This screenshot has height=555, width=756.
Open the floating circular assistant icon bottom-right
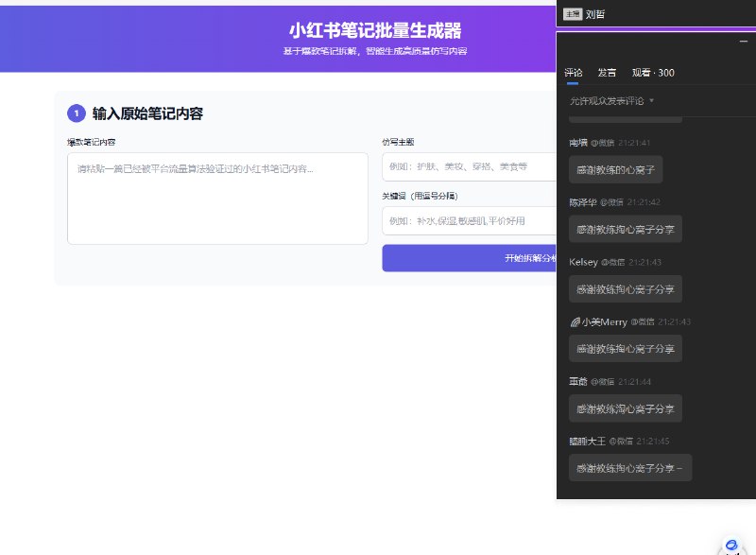(x=730, y=546)
